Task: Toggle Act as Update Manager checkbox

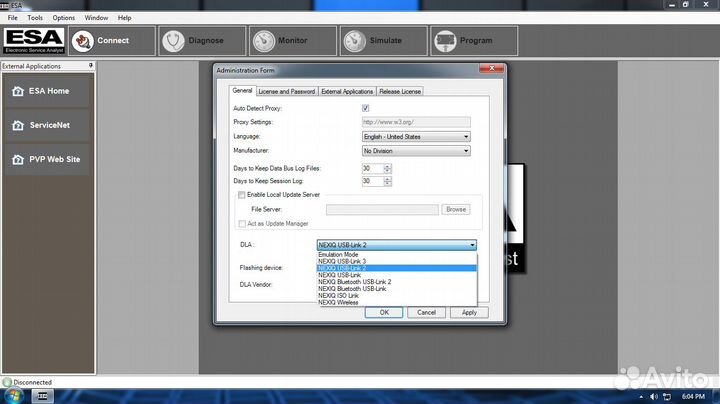Action: (242, 224)
